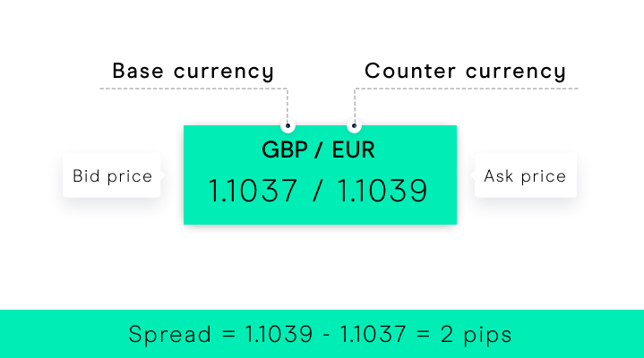The height and width of the screenshot is (358, 644).
Task: Click the '2 pips' result text
Action: click(476, 334)
